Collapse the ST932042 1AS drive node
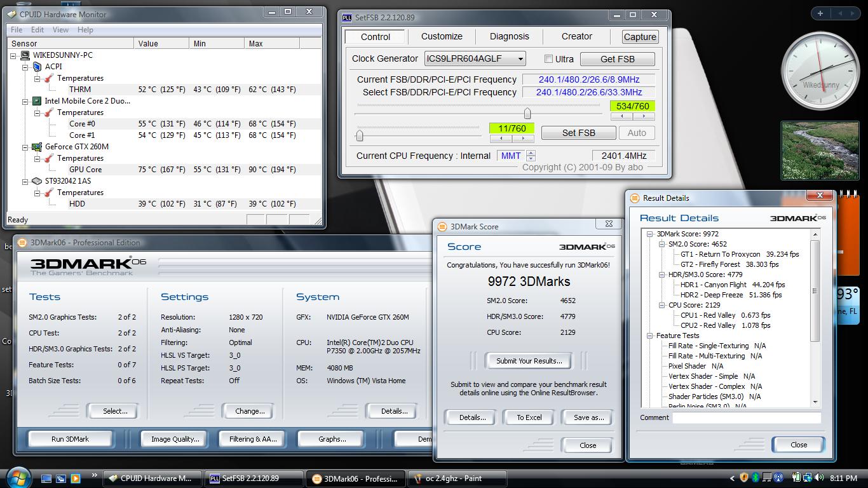The height and width of the screenshot is (488, 868). (x=26, y=181)
